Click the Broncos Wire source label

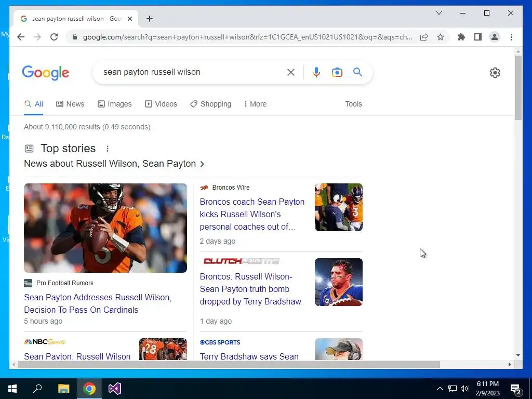click(231, 187)
